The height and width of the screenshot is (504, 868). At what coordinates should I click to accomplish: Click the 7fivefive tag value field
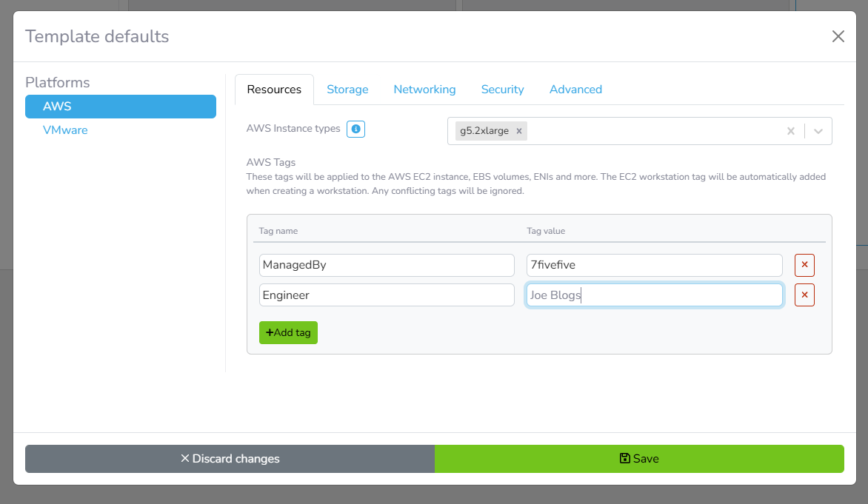654,265
